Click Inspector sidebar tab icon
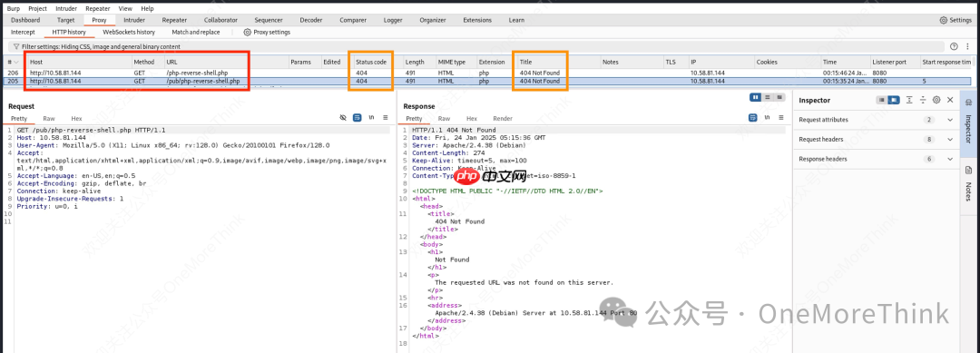 tap(969, 103)
